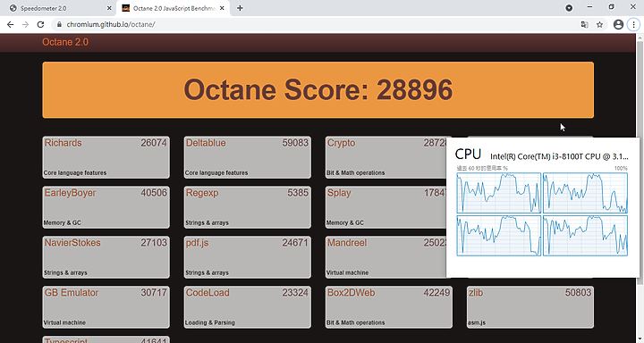Image resolution: width=644 pixels, height=343 pixels.
Task: Open the pdf.js benchmark box
Action: click(247, 257)
